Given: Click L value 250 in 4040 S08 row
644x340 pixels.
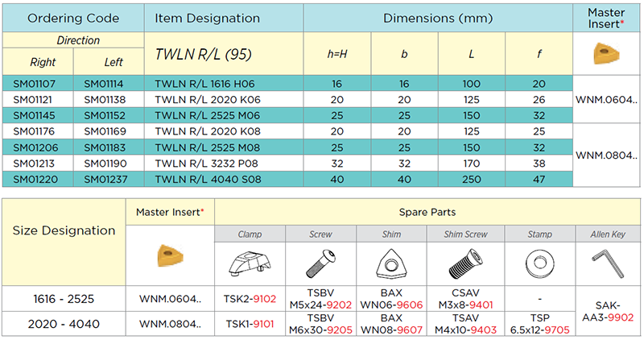Looking at the screenshot, I should tap(472, 180).
